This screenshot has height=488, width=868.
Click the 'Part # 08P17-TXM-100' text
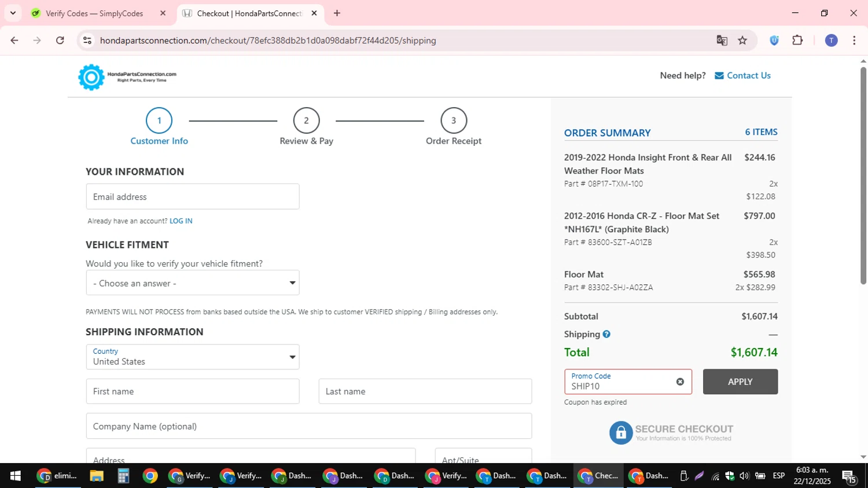[604, 184]
